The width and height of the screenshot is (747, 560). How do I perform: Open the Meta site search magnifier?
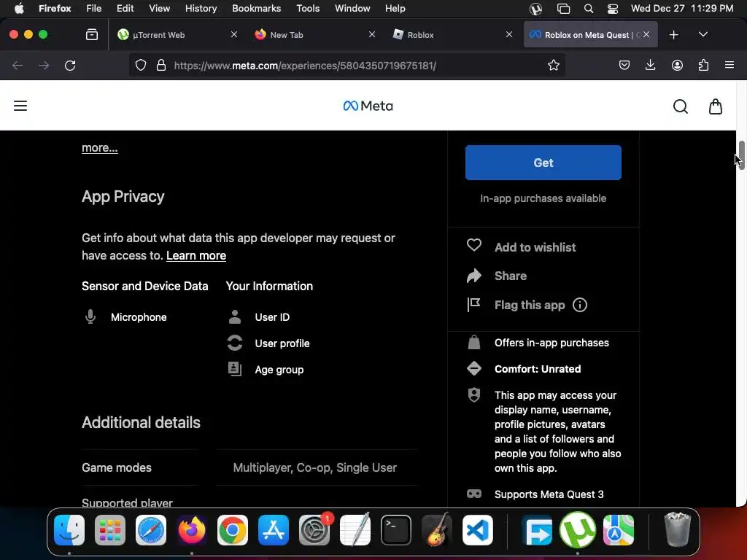(x=681, y=106)
